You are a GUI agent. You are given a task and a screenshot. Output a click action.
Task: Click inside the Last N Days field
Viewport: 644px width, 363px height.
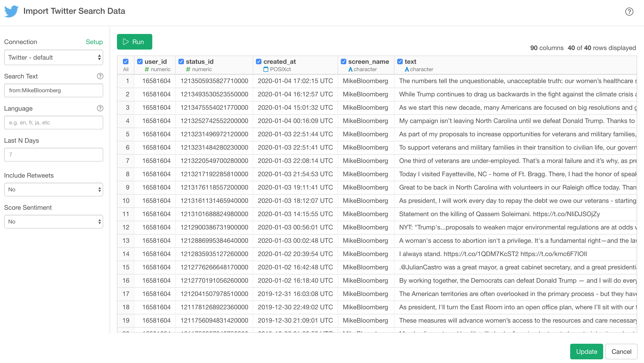(53, 154)
